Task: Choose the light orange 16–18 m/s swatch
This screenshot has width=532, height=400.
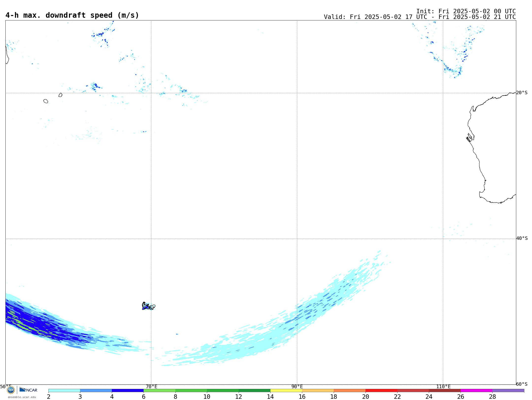Action: pos(318,391)
